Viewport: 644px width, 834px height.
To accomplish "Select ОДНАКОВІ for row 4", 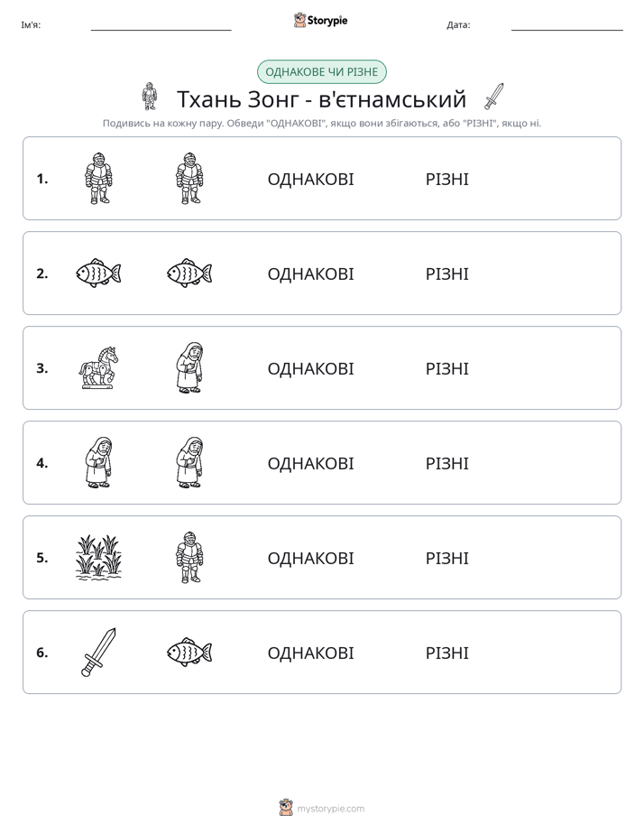I will coord(310,463).
